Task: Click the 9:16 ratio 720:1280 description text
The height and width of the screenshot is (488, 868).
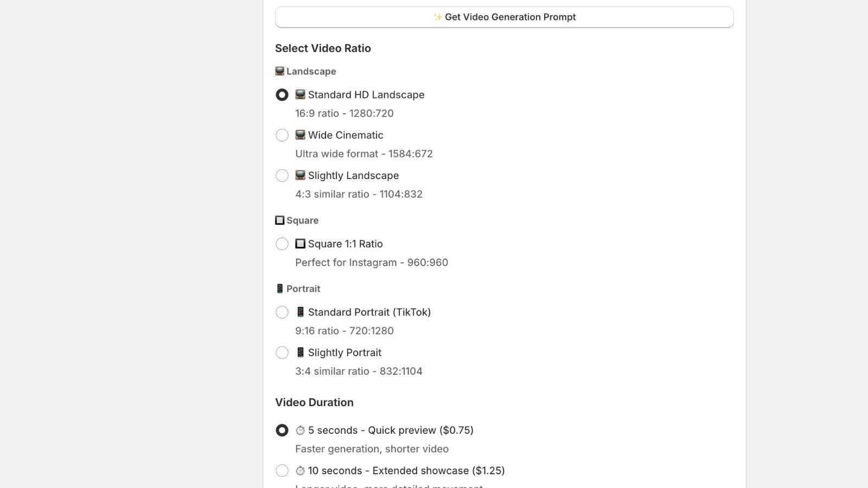Action: 344,331
